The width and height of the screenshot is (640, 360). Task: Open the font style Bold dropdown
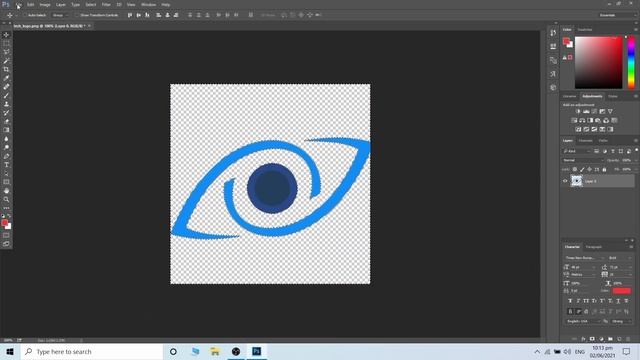point(620,258)
